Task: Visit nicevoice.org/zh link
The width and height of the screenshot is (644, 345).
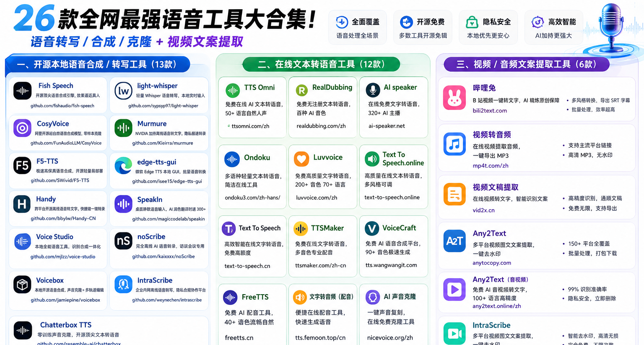Action: (390, 337)
